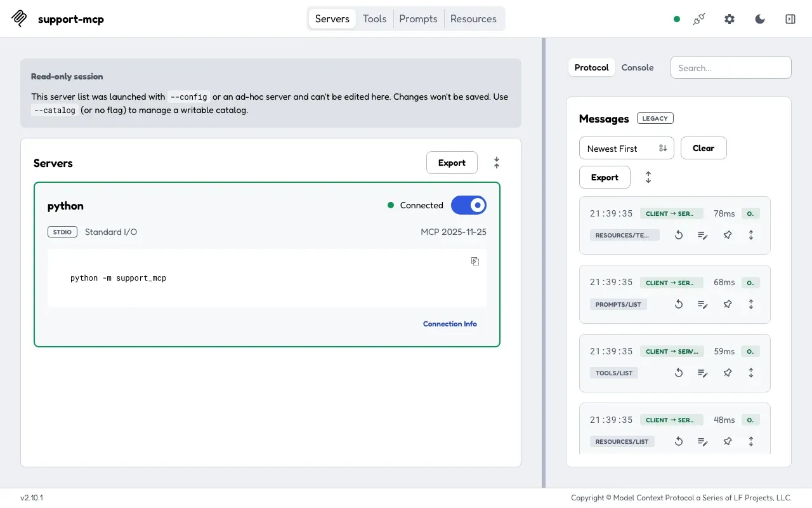The height and width of the screenshot is (508, 812).
Task: Switch to dark mode with moon icon
Action: 760,19
